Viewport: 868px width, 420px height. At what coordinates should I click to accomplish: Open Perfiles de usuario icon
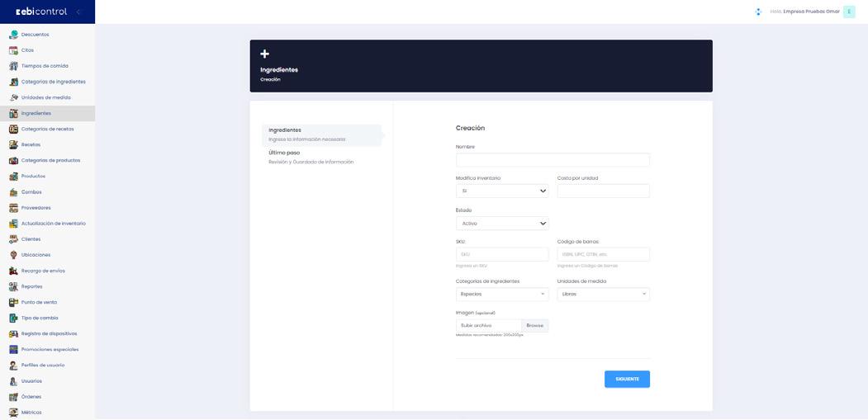[14, 366]
